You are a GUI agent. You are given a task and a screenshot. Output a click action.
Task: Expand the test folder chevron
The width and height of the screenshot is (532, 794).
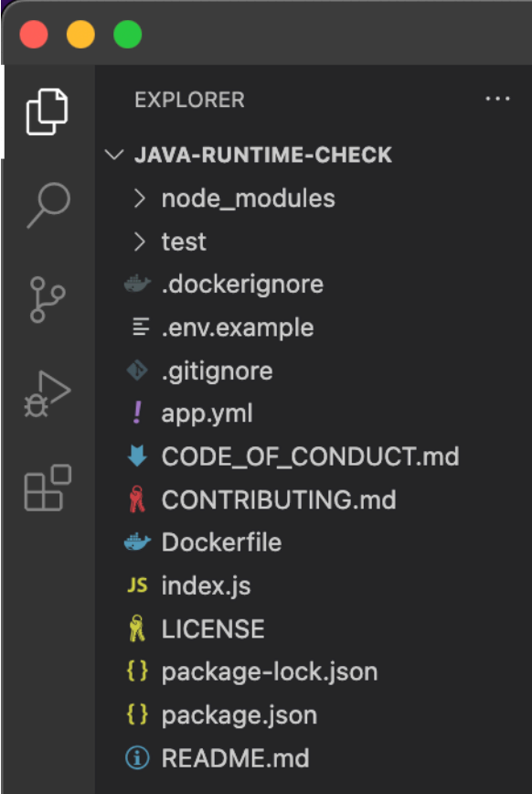pos(139,241)
